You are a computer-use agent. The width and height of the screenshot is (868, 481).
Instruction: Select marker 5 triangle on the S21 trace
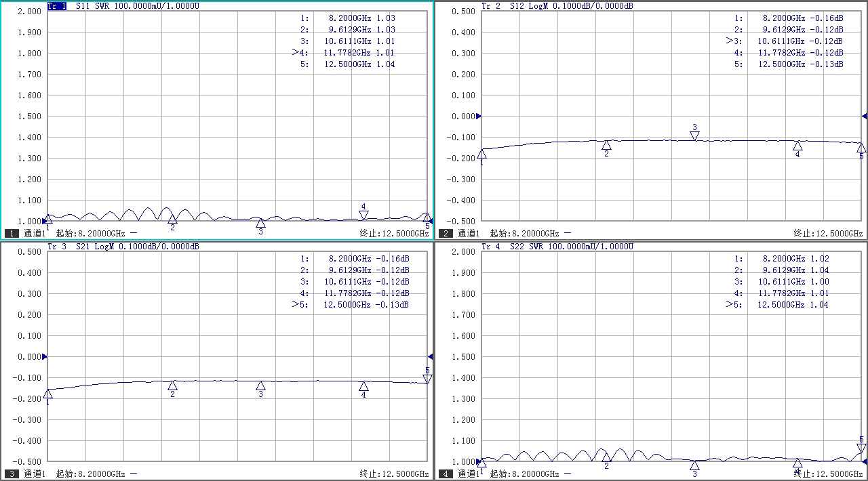tap(427, 379)
